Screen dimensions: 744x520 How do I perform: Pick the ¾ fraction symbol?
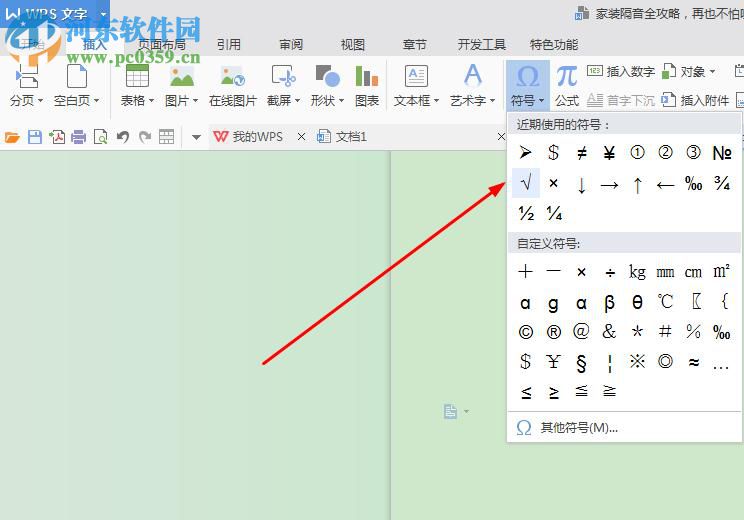pos(722,183)
